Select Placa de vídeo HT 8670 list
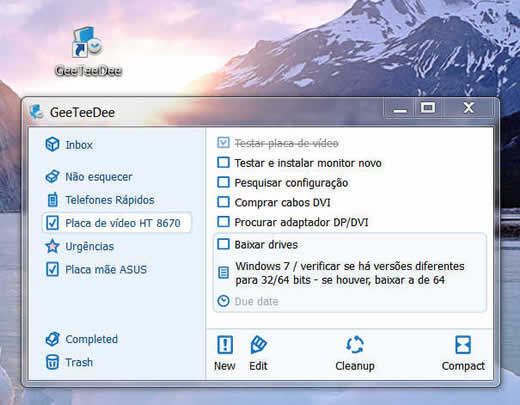 coord(117,223)
